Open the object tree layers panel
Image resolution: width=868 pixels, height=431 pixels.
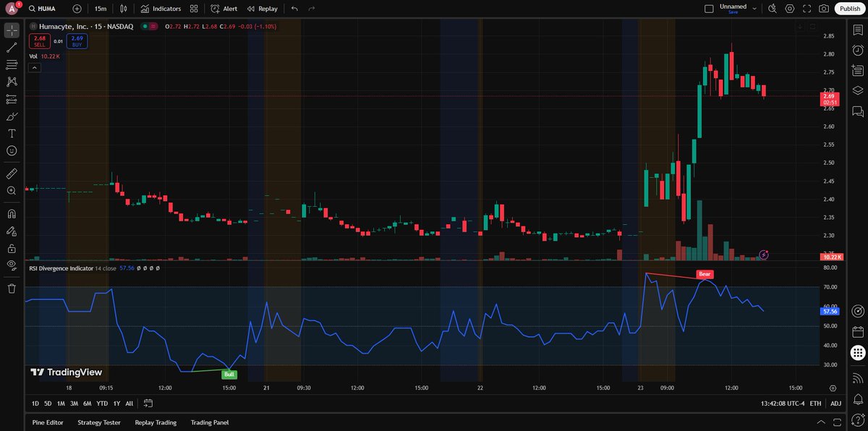[857, 91]
